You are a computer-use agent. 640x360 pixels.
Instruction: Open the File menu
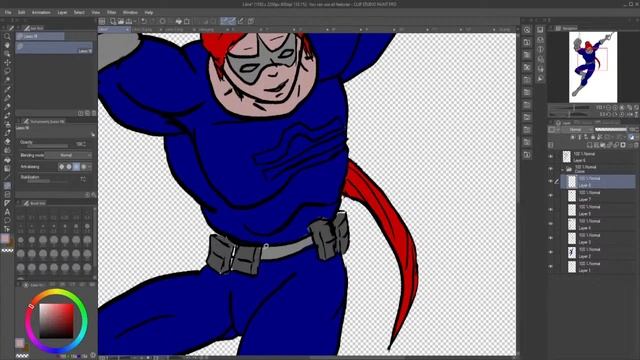8,13
